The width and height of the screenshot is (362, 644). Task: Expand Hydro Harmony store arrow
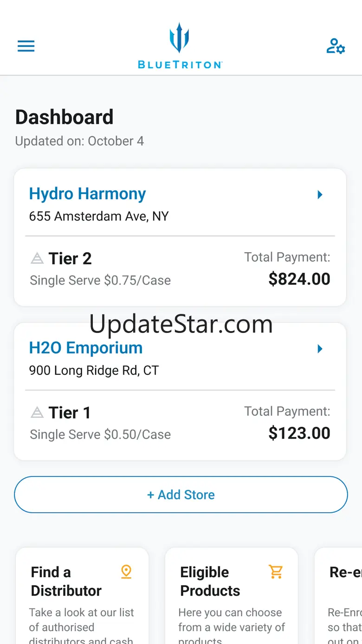pyautogui.click(x=320, y=195)
